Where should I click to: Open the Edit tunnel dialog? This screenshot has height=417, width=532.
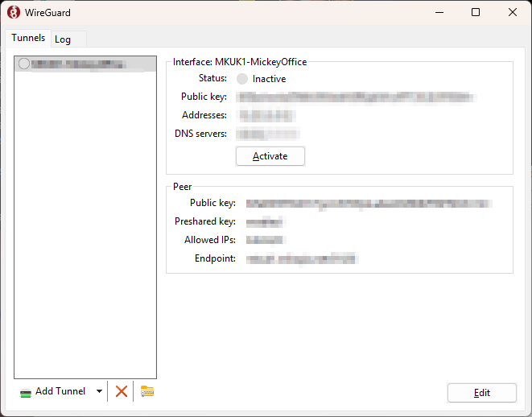482,393
